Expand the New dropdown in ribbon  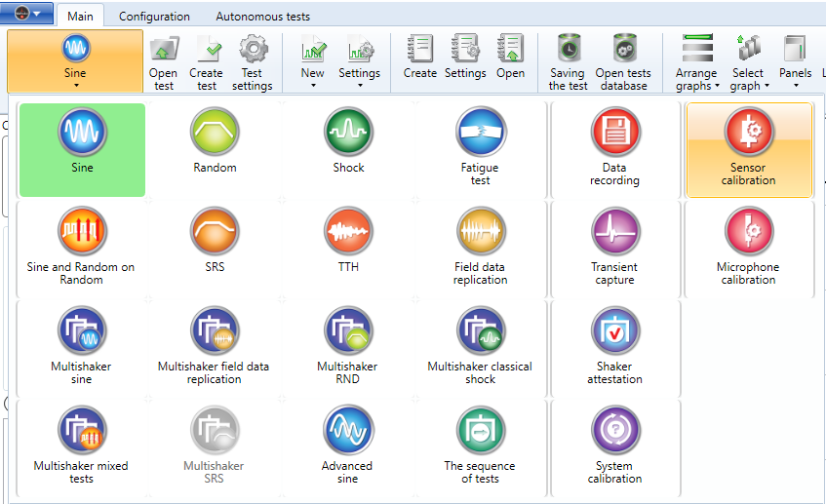312,62
